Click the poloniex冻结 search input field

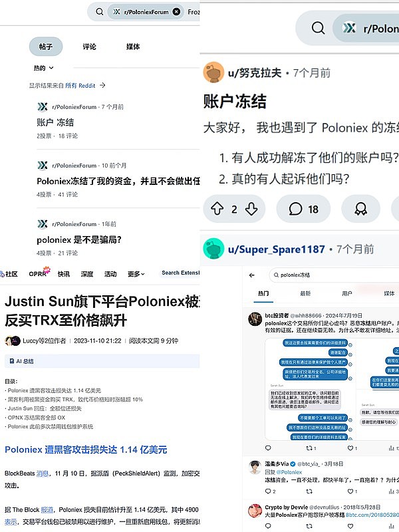point(334,275)
